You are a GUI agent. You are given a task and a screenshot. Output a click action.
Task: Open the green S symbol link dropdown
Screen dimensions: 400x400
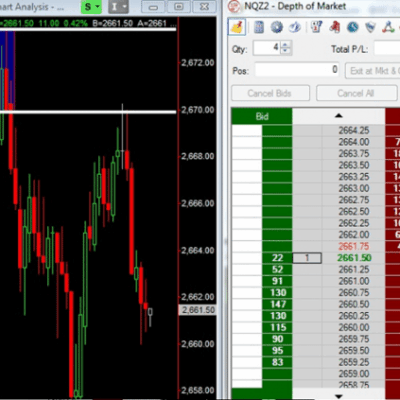point(91,7)
